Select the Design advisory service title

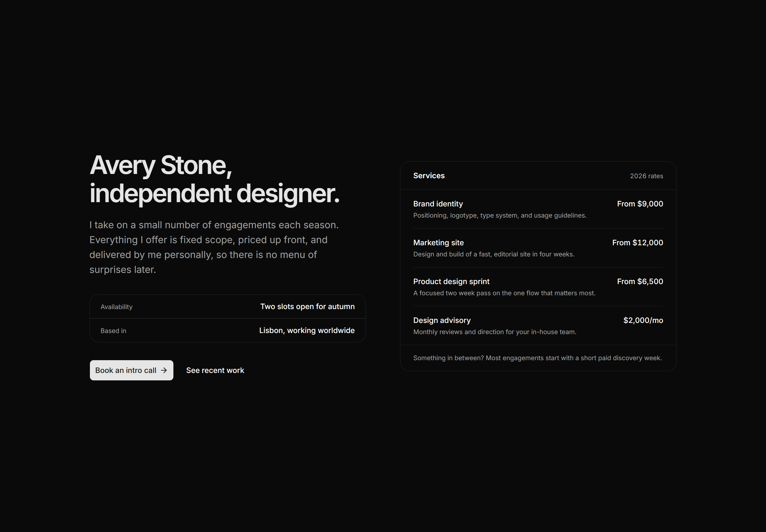pyautogui.click(x=442, y=320)
